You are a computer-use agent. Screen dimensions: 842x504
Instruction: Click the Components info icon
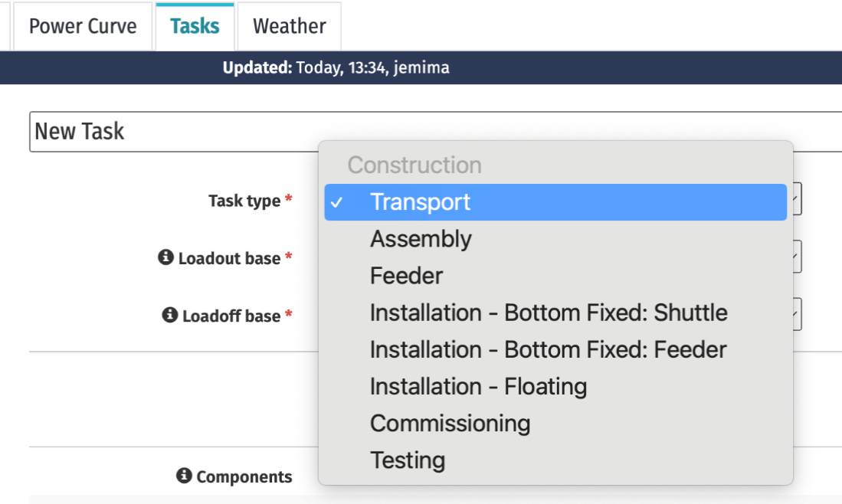click(184, 476)
